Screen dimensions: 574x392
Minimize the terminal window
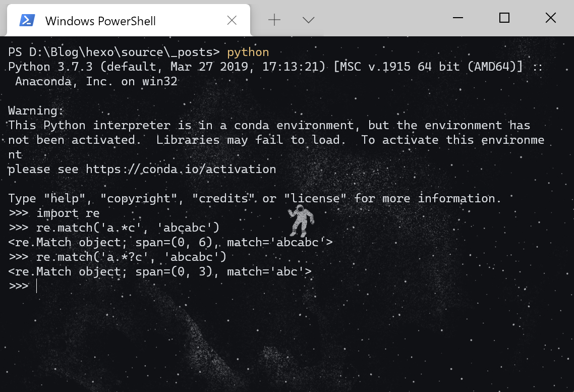458,18
